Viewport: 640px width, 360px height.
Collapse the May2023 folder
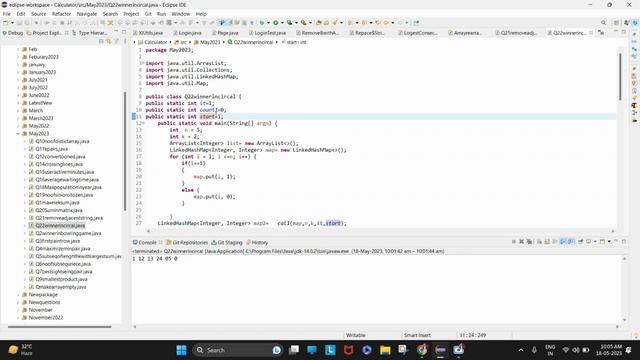tap(18, 133)
